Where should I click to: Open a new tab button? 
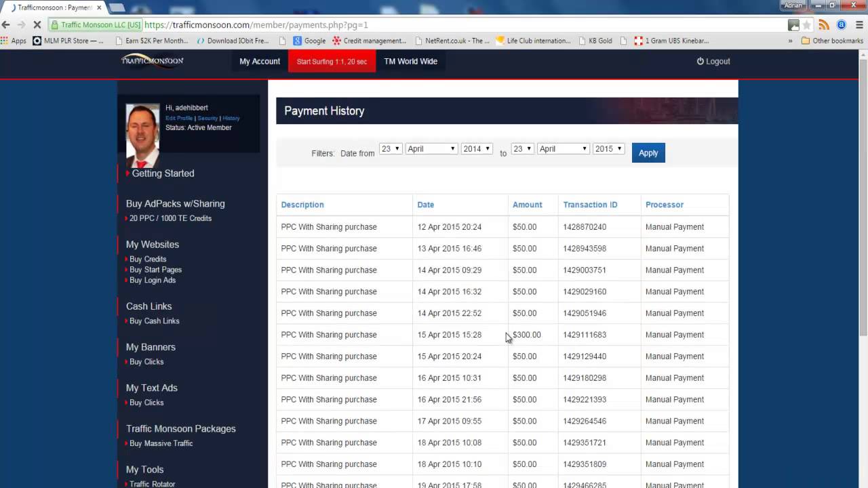pos(117,7)
